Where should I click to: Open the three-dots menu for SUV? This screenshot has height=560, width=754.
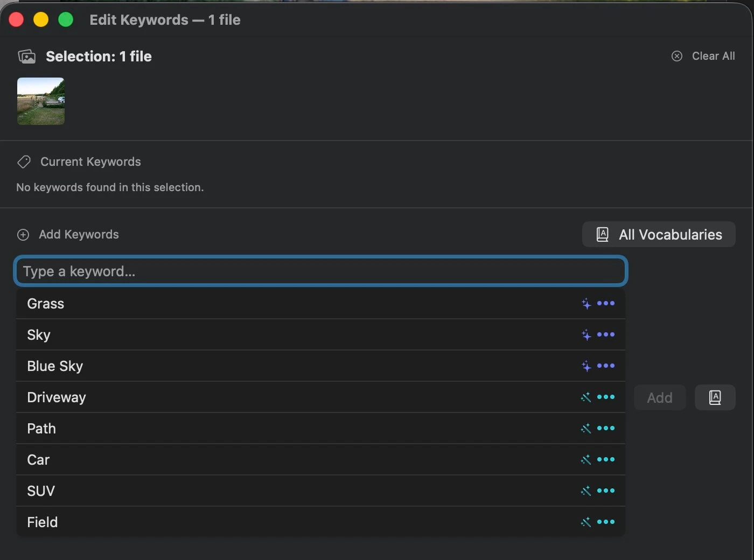[606, 491]
